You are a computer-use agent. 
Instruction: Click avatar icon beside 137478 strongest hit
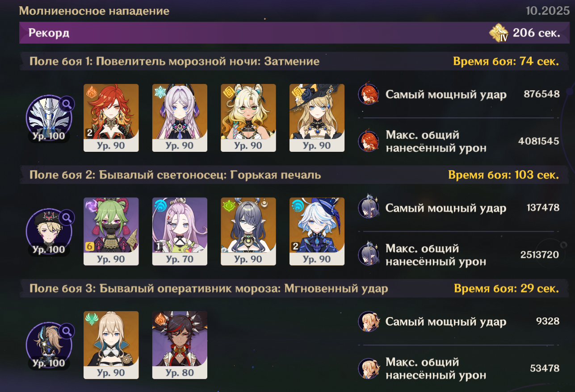click(369, 208)
